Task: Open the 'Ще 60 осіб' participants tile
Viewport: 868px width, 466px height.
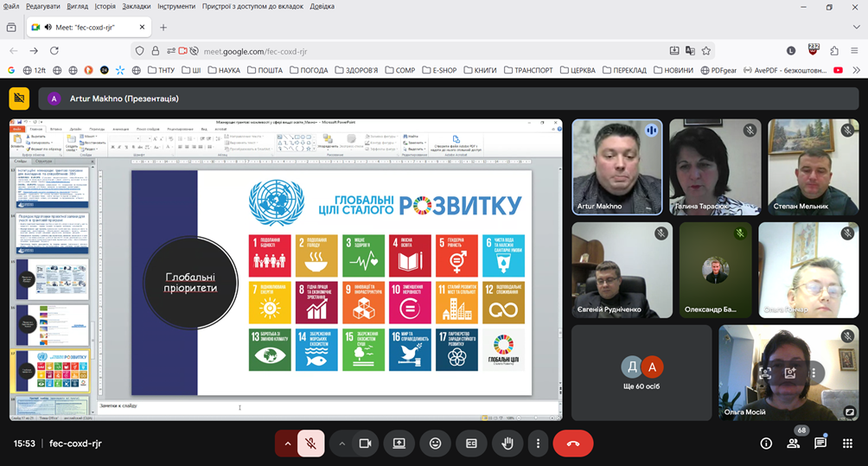Action: pos(641,372)
